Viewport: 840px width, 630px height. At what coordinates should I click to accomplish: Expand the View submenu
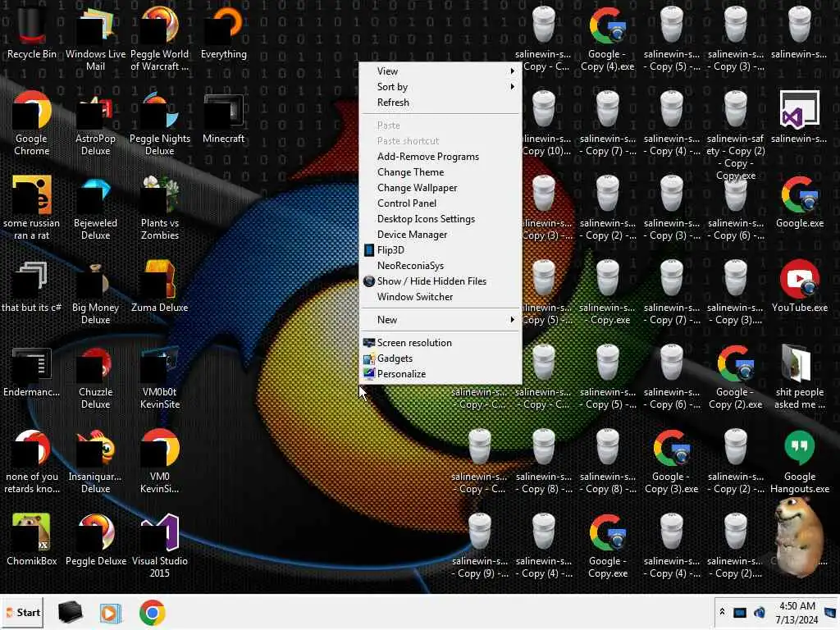click(x=441, y=71)
